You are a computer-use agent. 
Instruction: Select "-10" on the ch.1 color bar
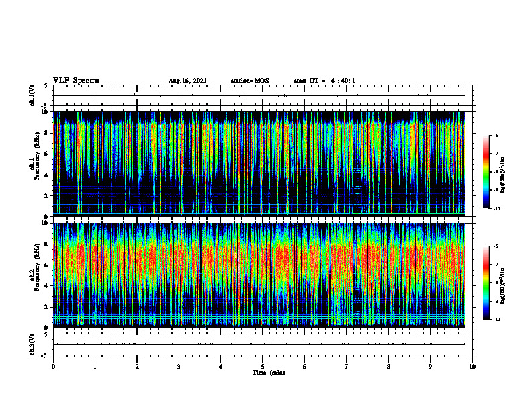[x=497, y=209]
